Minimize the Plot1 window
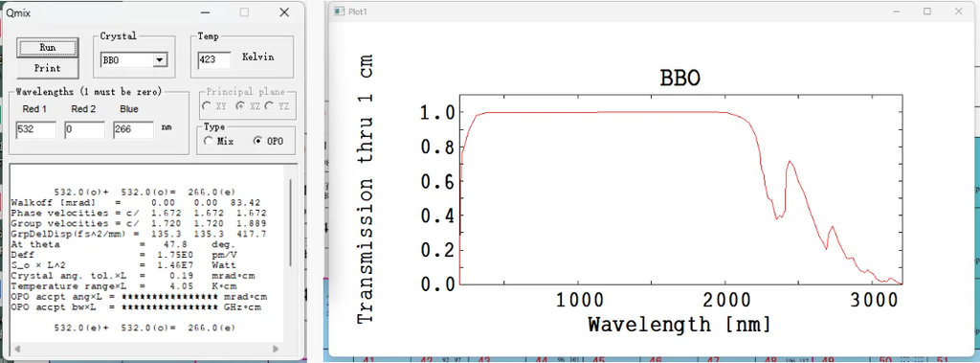Viewport: 980px width, 363px height. 897,11
